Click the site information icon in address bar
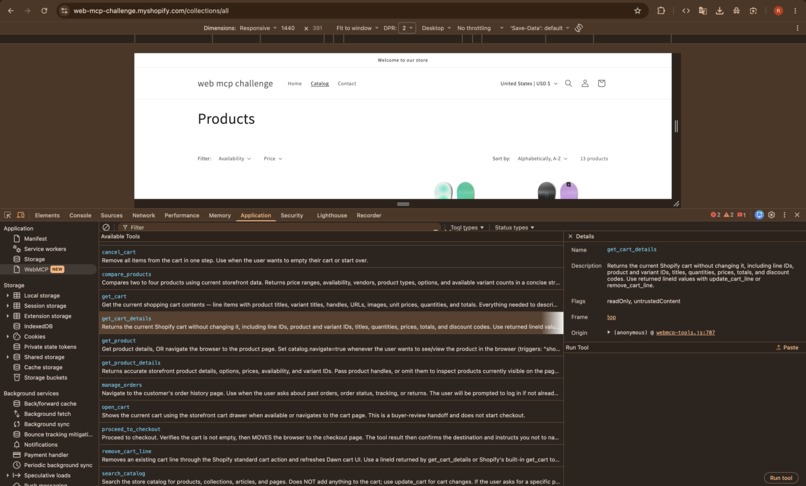Image resolution: width=806 pixels, height=486 pixels. [64, 10]
